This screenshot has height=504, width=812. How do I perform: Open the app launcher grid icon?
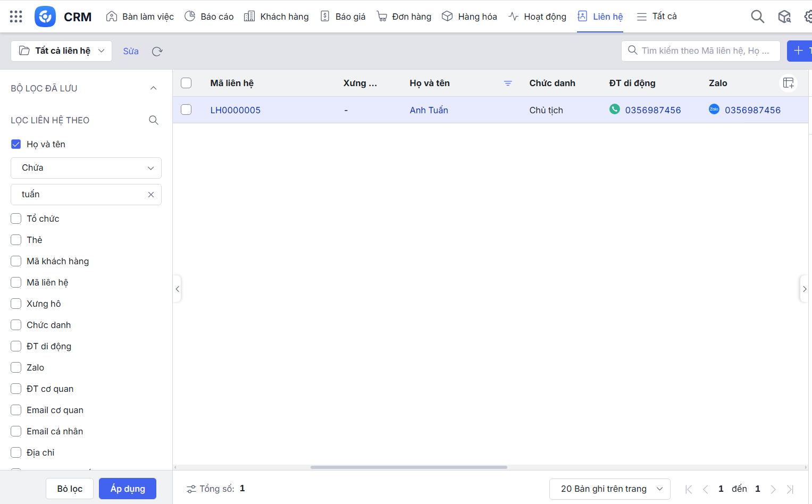(x=16, y=16)
